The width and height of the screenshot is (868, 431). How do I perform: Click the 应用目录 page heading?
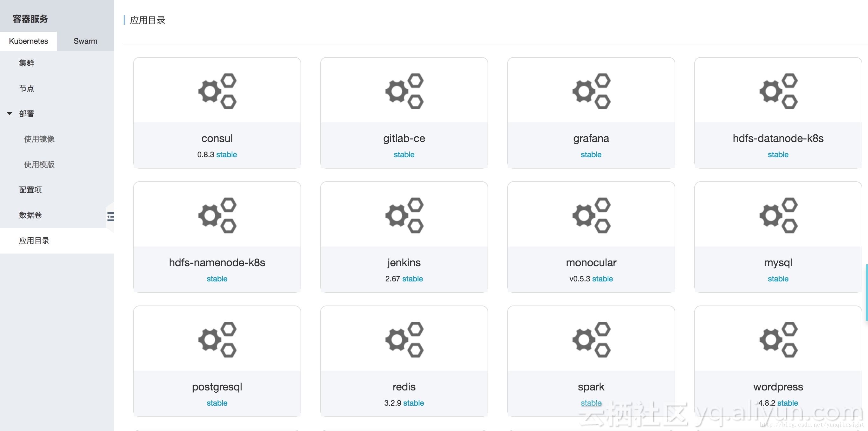click(148, 20)
